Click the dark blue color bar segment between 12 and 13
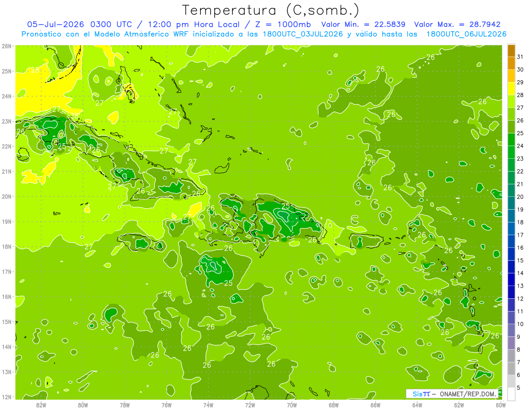Viewport: 532px width, 411px height. pyautogui.click(x=511, y=292)
